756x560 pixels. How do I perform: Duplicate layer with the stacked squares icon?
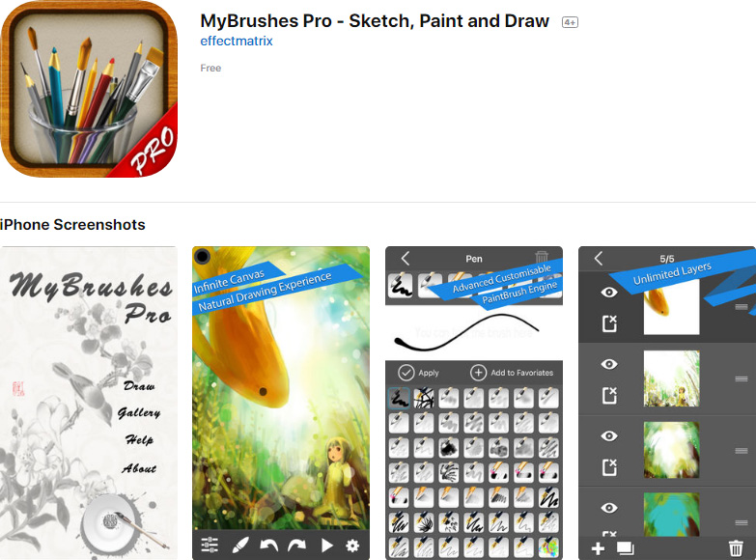(626, 548)
